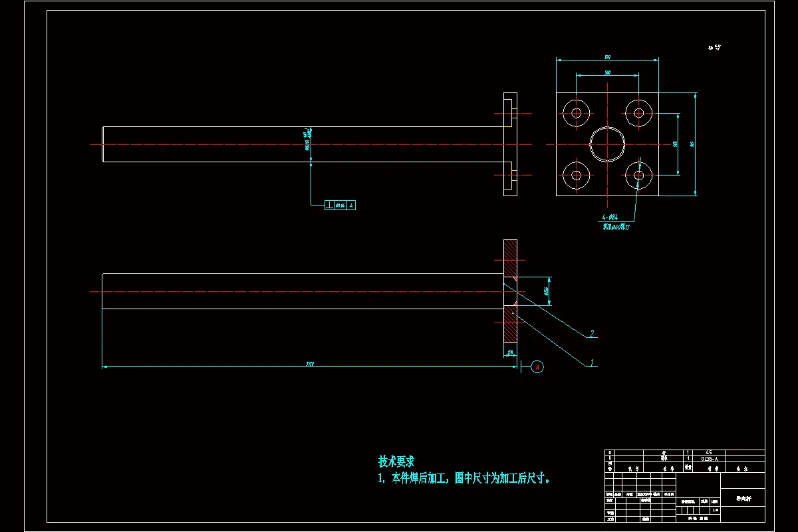Select the 技术要求 heading text
This screenshot has height=532, width=798.
tap(396, 462)
